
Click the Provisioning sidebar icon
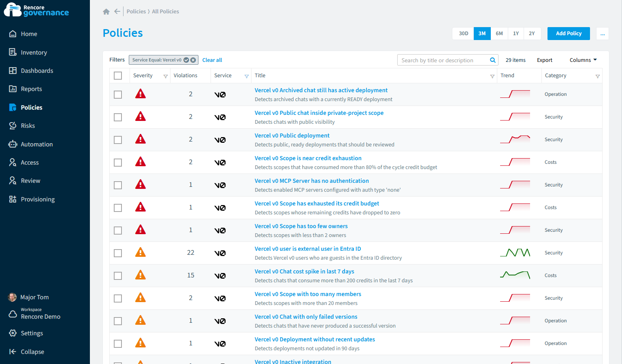(x=13, y=199)
